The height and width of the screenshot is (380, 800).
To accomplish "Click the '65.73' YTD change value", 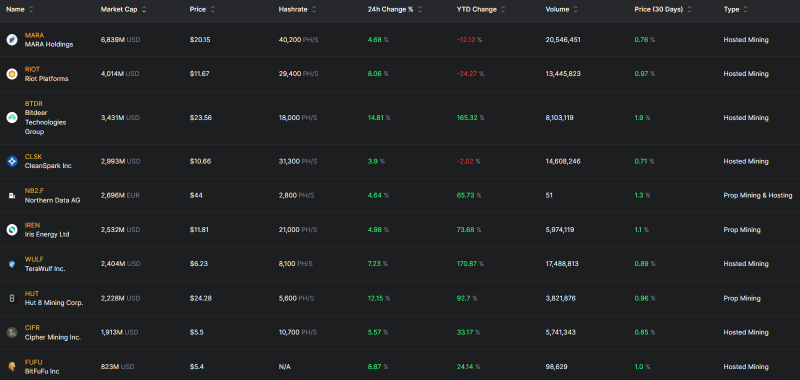I will pyautogui.click(x=465, y=195).
